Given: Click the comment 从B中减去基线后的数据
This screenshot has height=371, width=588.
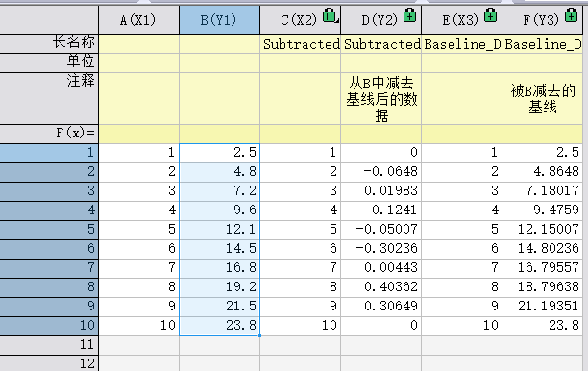Looking at the screenshot, I should (381, 99).
